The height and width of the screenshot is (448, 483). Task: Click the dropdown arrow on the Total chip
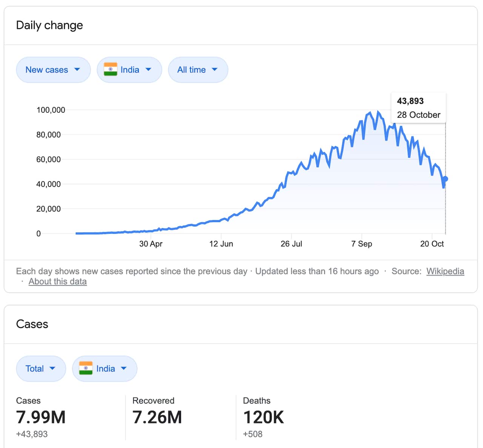click(52, 369)
